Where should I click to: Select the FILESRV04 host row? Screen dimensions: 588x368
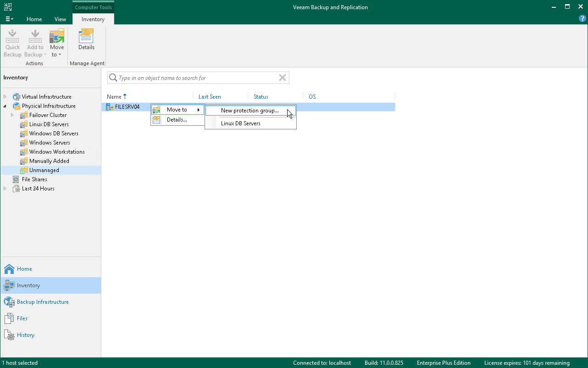coord(248,107)
